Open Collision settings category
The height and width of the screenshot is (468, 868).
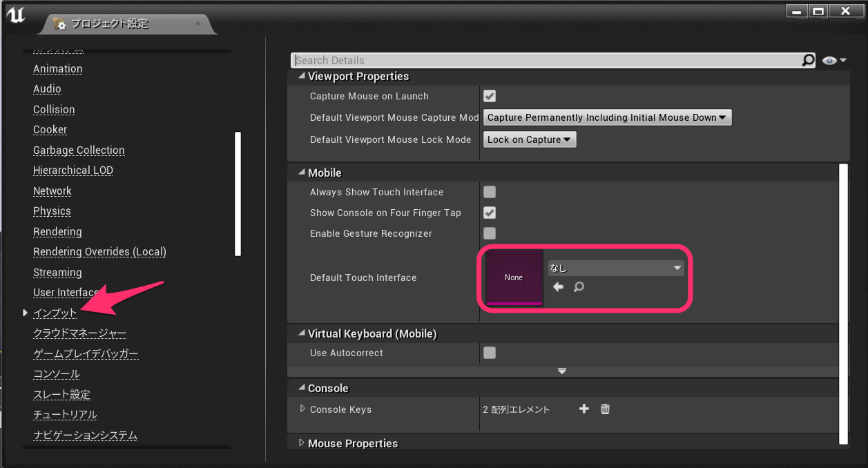(x=54, y=109)
